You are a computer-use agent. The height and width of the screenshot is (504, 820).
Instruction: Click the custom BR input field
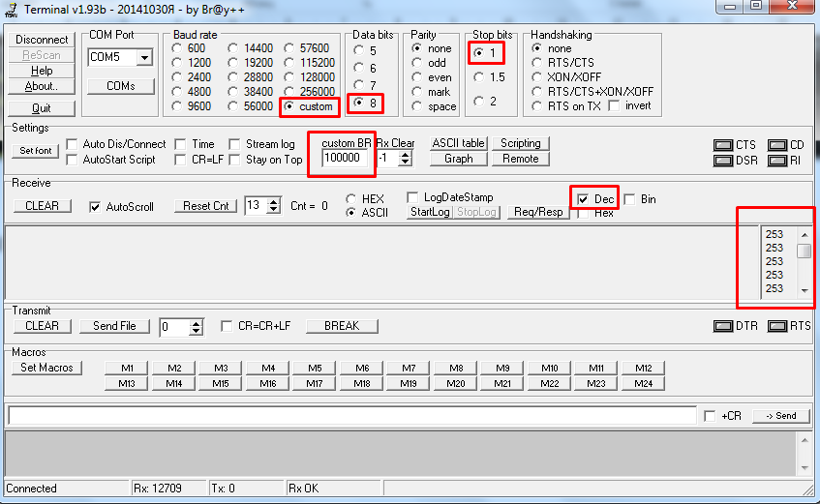click(x=344, y=158)
